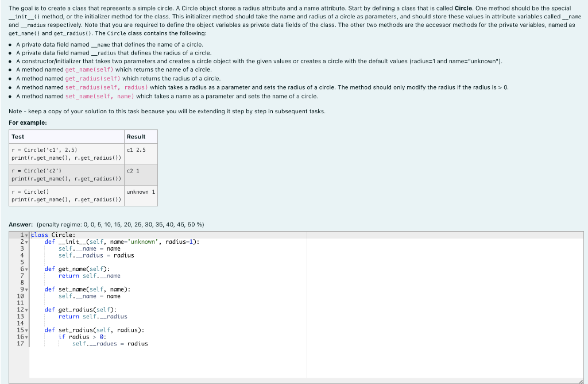This screenshot has height=384, width=588.
Task: Click the 'c1 2.5' result cell
Action: pyautogui.click(x=141, y=154)
